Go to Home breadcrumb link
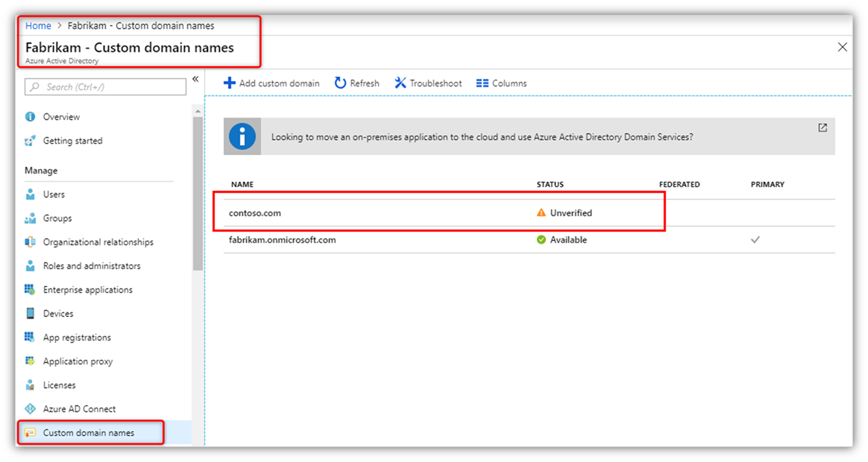This screenshot has width=868, height=462. click(38, 25)
